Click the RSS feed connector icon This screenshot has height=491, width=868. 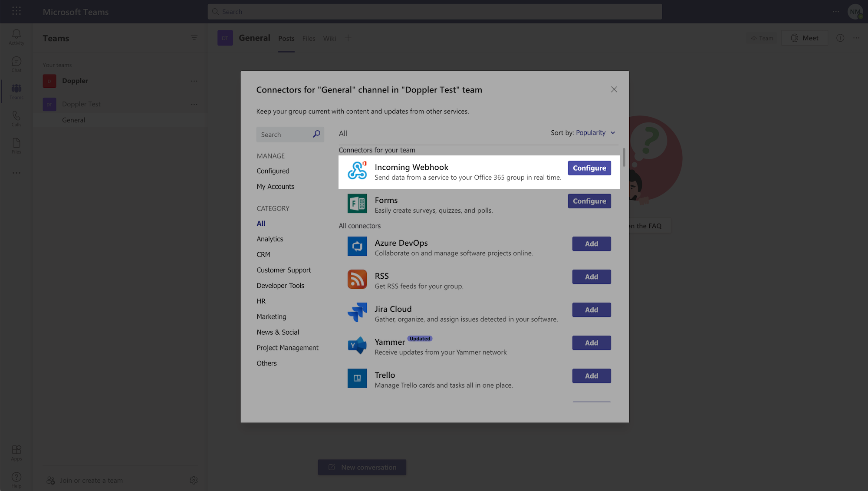click(x=357, y=279)
